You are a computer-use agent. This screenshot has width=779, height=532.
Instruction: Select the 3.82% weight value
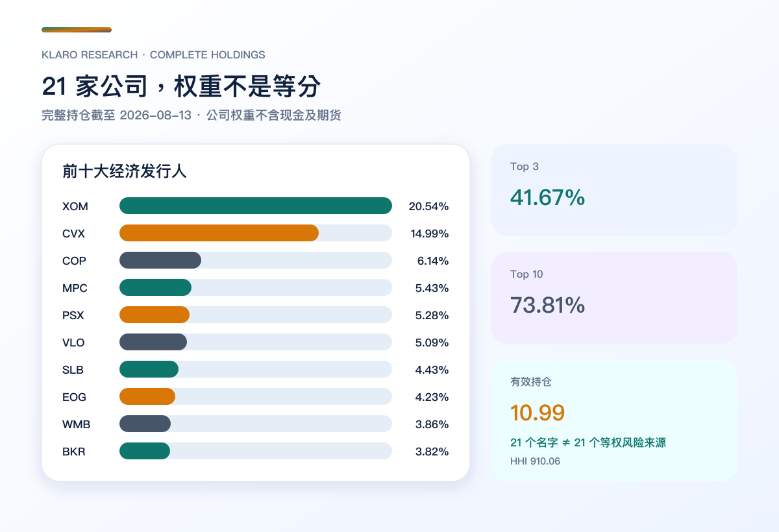(x=432, y=452)
